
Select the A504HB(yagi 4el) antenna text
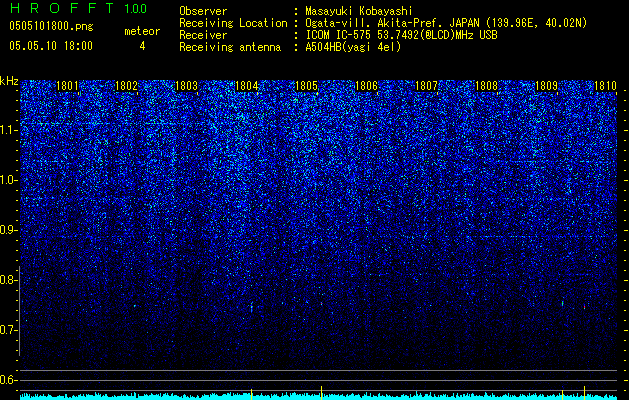coord(353,47)
